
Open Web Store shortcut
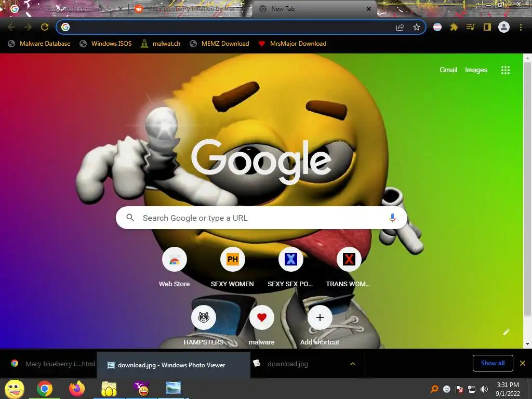175,268
